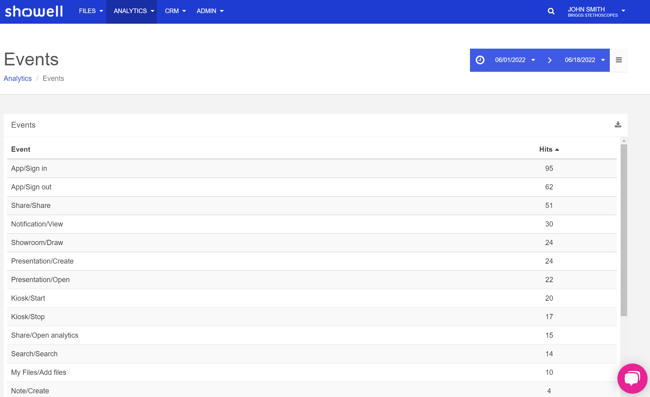Screen dimensions: 650x397
Task: Click the hits value 20
Action: (549, 298)
